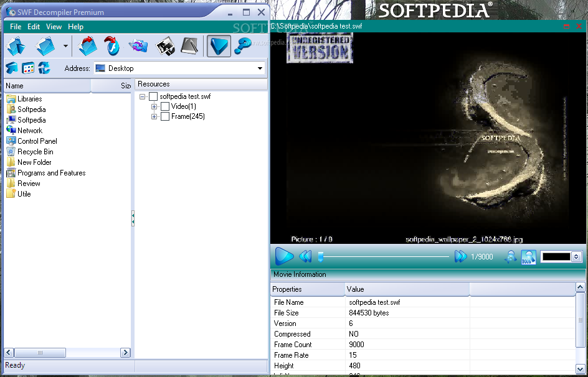Open the File menu

16,27
